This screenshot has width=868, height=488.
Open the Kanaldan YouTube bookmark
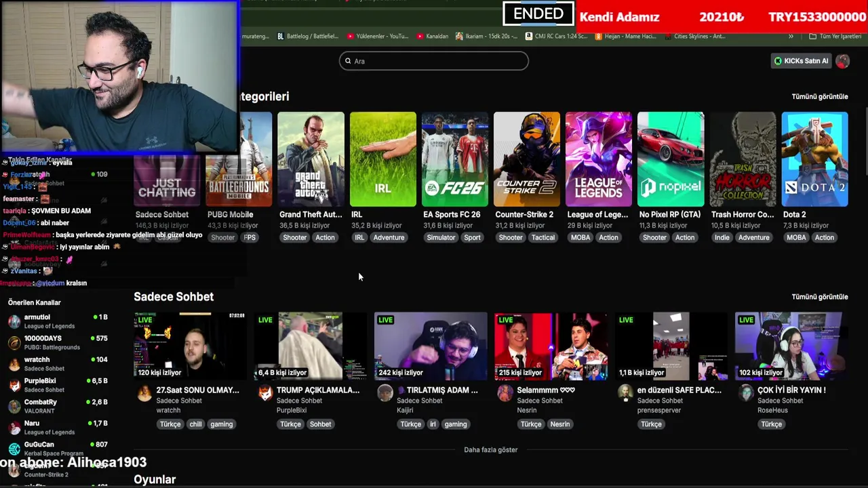click(x=432, y=36)
